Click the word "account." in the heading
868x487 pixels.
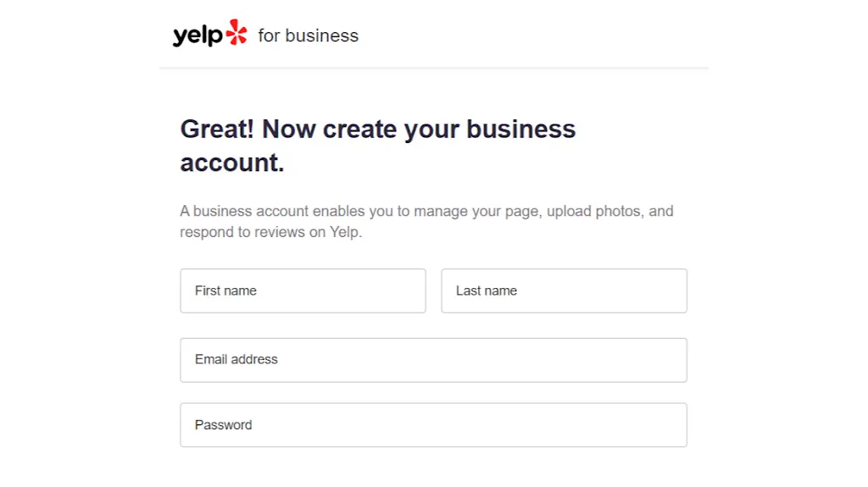pyautogui.click(x=232, y=163)
